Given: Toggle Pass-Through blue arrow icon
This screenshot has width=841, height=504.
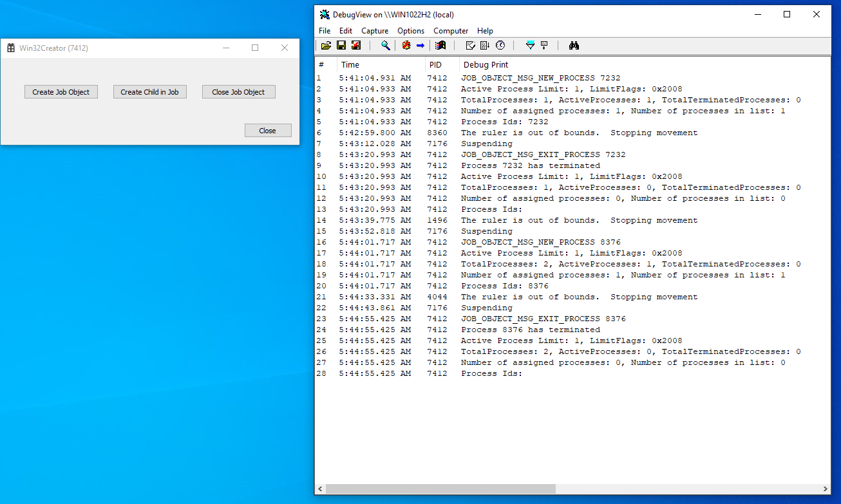Looking at the screenshot, I should 421,45.
